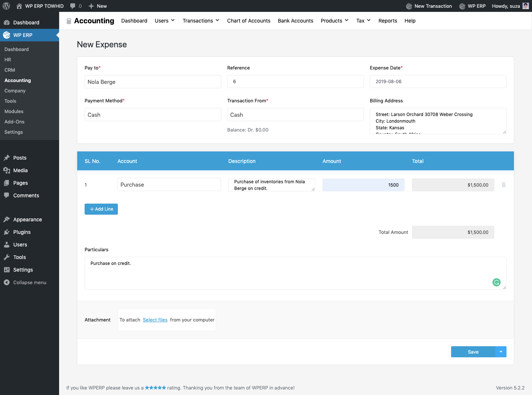Click the New Transaction admin bar item
Screen dimensions: 532x395
[x=429, y=6]
